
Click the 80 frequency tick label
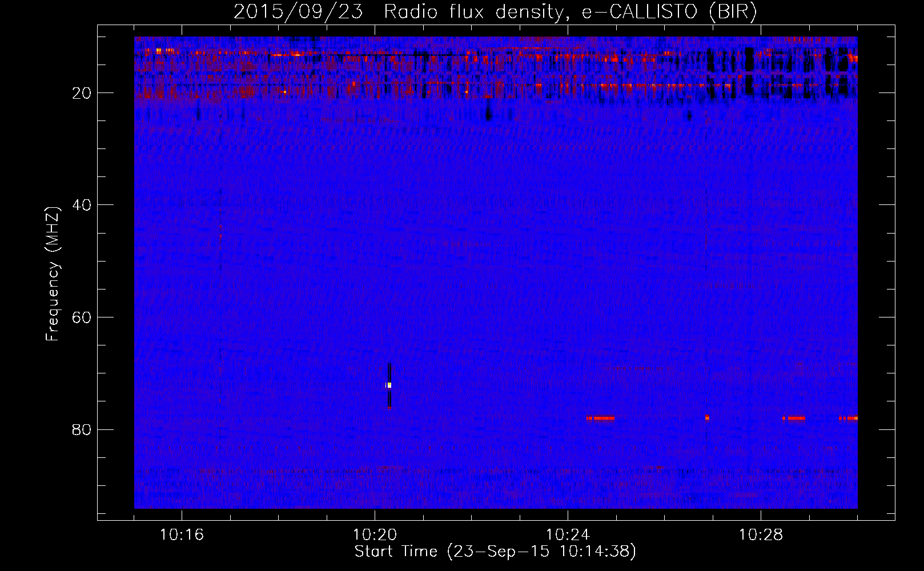[82, 429]
